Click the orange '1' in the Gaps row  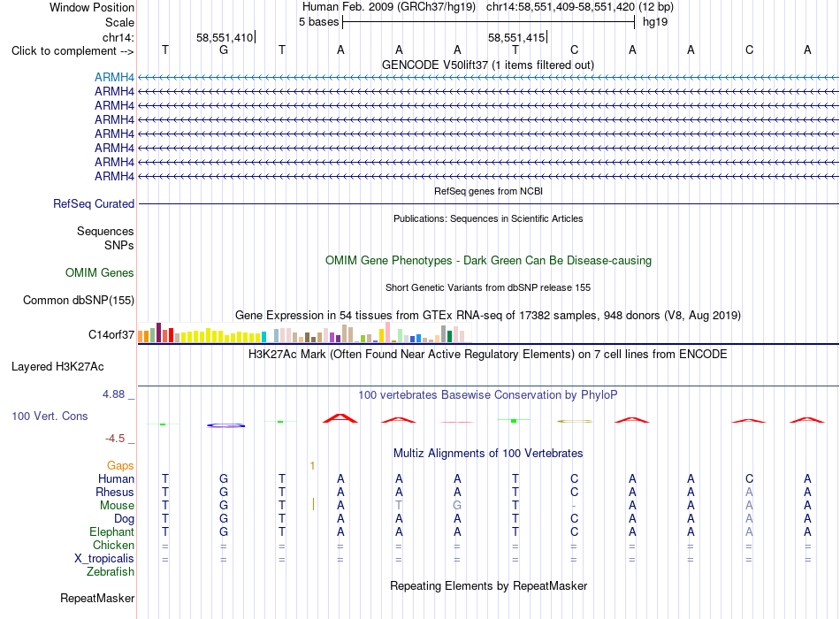pyautogui.click(x=312, y=466)
